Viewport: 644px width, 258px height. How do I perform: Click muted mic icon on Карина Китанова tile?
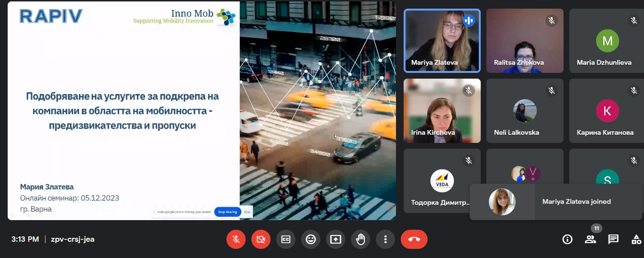(634, 91)
